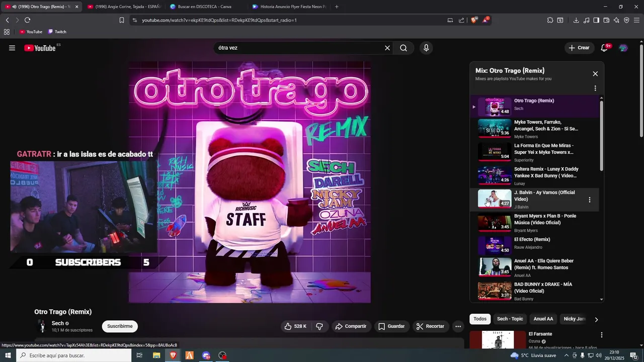The height and width of the screenshot is (362, 644).
Task: Open options for the El Farsante video
Action: [x=602, y=335]
